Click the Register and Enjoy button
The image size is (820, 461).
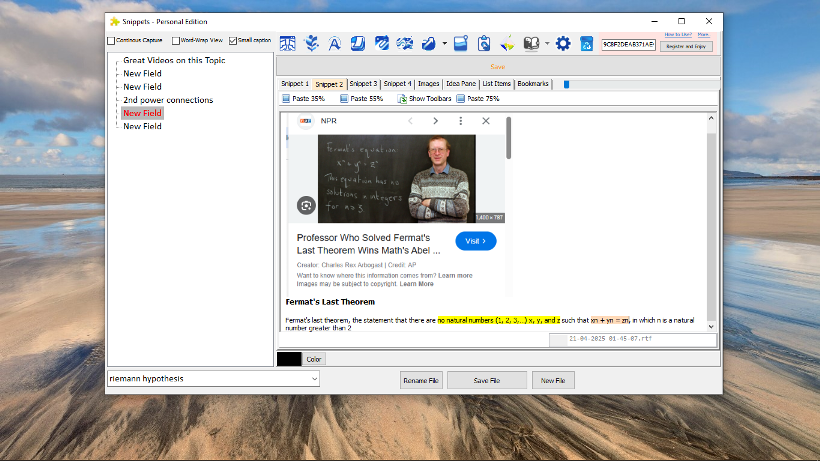pos(686,46)
